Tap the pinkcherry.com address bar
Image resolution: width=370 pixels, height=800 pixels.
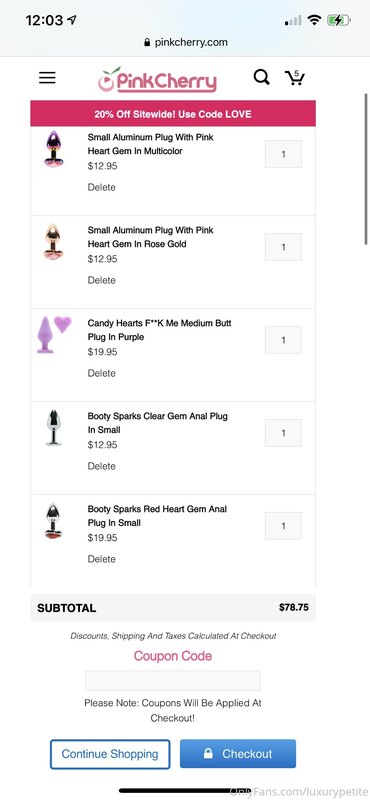[x=186, y=42]
